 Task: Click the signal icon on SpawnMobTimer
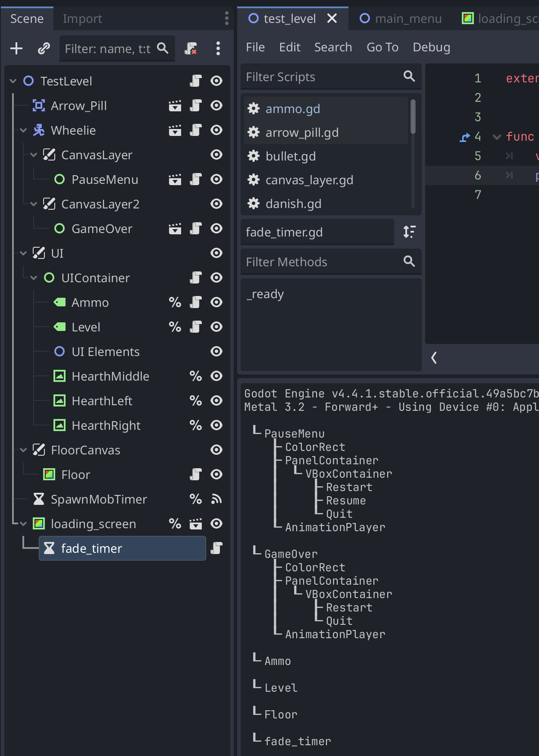coord(216,499)
